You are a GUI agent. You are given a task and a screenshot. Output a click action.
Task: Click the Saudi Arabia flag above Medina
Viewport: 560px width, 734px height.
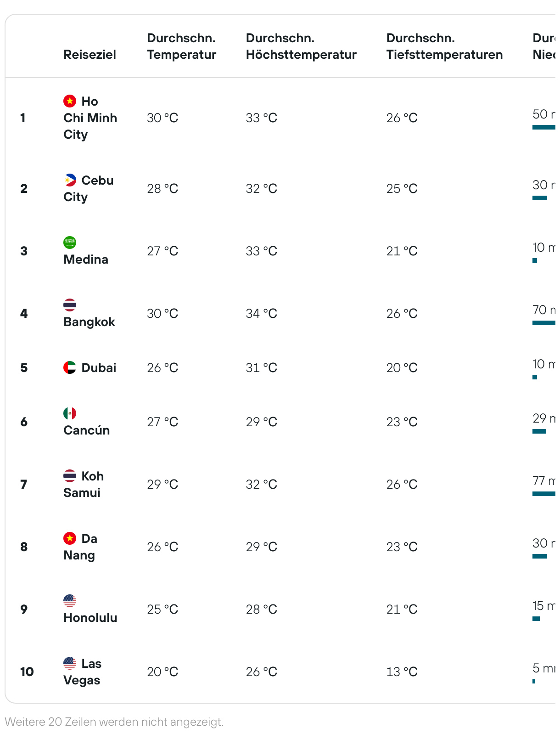tap(70, 242)
